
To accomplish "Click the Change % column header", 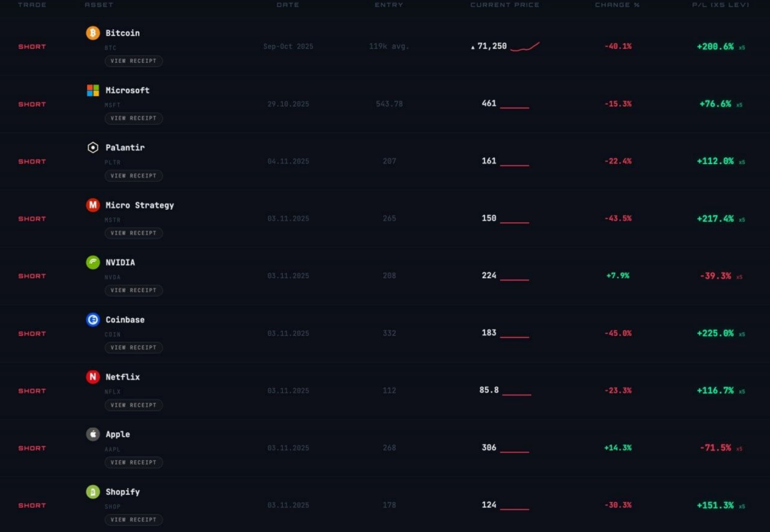I will (x=617, y=5).
